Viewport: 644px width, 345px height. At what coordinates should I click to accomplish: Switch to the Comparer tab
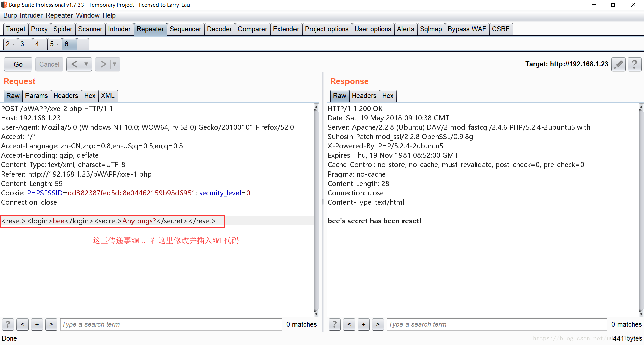[x=253, y=29]
